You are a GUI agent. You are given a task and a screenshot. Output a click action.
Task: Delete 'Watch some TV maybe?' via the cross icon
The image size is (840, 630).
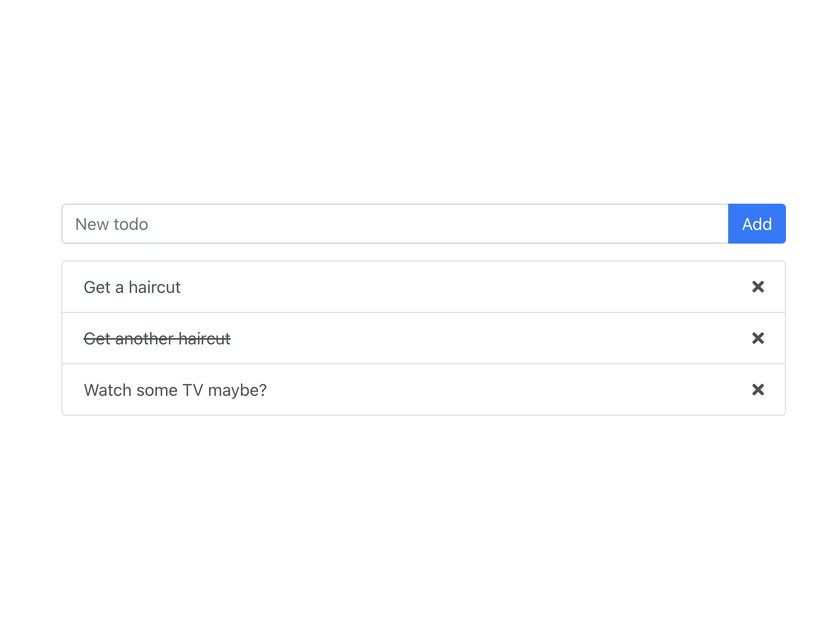coord(758,390)
